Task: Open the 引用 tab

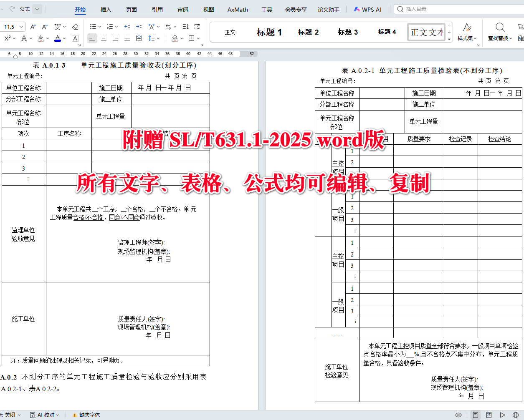Action: coord(157,10)
